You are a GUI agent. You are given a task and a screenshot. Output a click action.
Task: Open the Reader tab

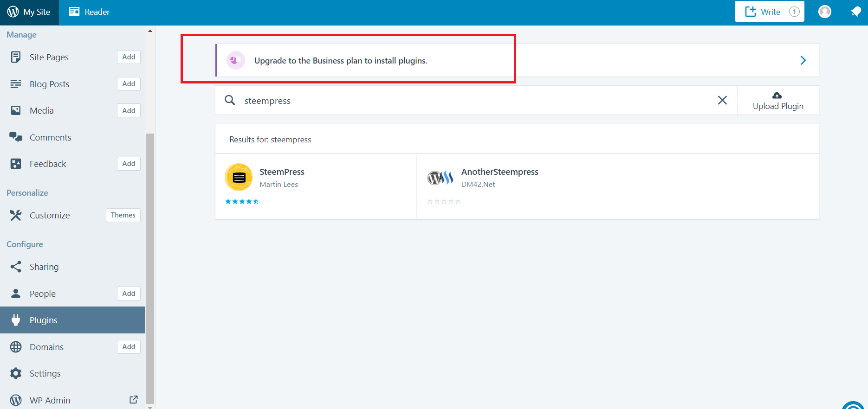[89, 12]
